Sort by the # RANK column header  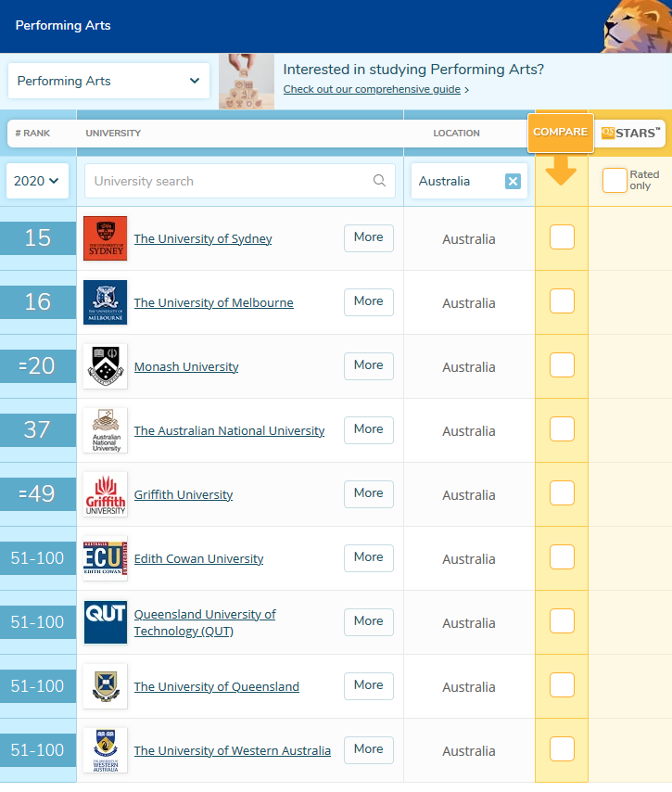point(32,134)
